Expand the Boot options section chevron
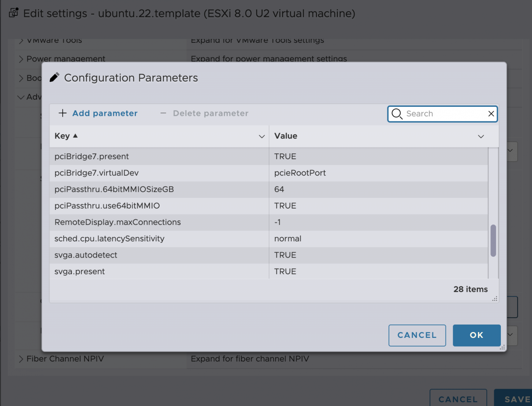This screenshot has height=406, width=532. (21, 78)
